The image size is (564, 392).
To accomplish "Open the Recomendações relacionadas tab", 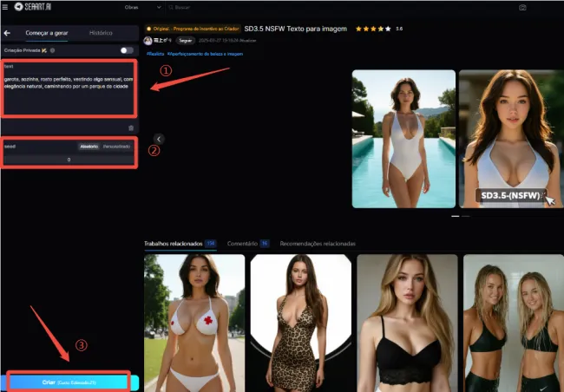I will pos(318,244).
